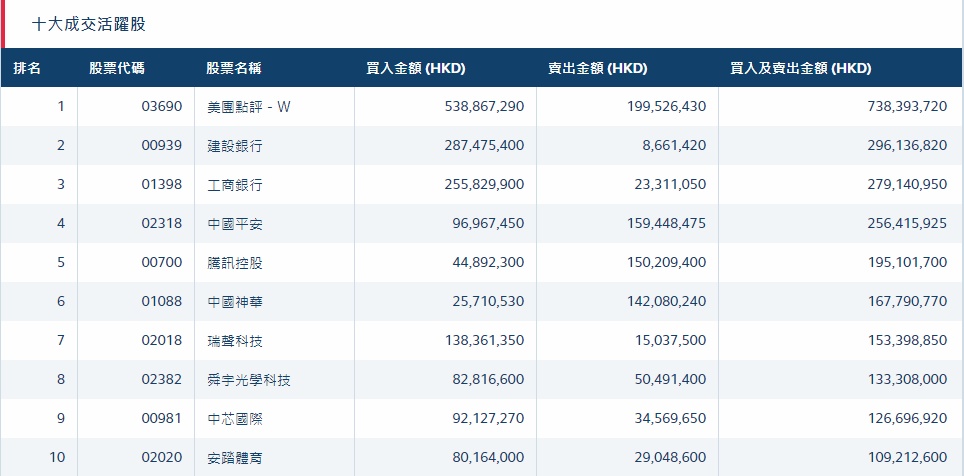Click stock code 01398
This screenshot has height=476, width=964.
point(161,185)
